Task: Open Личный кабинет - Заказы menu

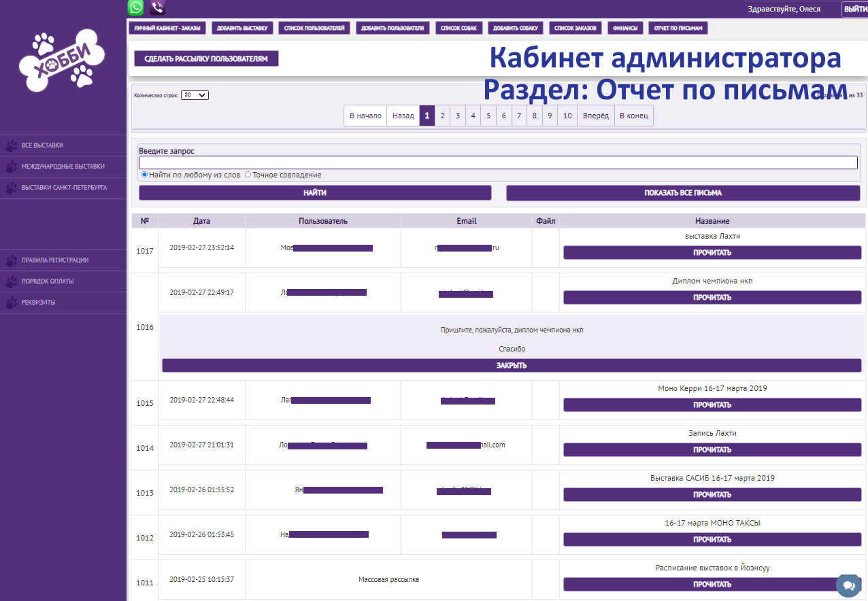Action: pos(167,28)
